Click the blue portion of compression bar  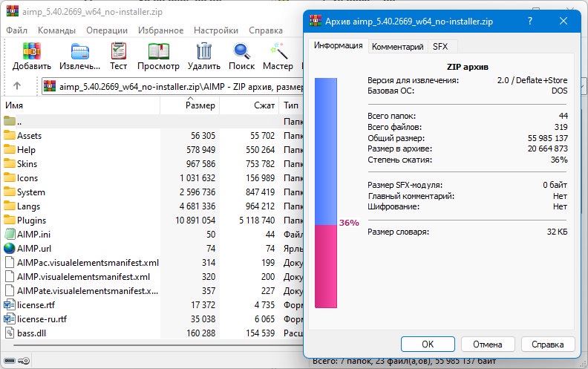coord(326,151)
